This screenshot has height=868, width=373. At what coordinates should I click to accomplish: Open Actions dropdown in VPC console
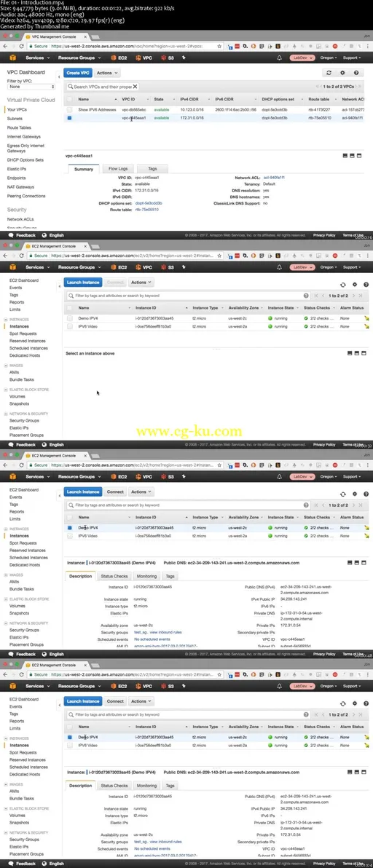pos(107,73)
